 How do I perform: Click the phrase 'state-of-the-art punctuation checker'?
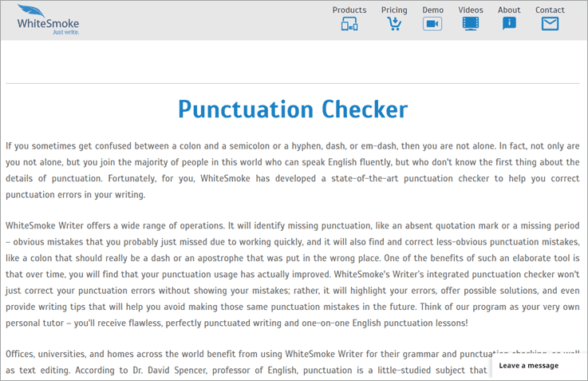(410, 178)
